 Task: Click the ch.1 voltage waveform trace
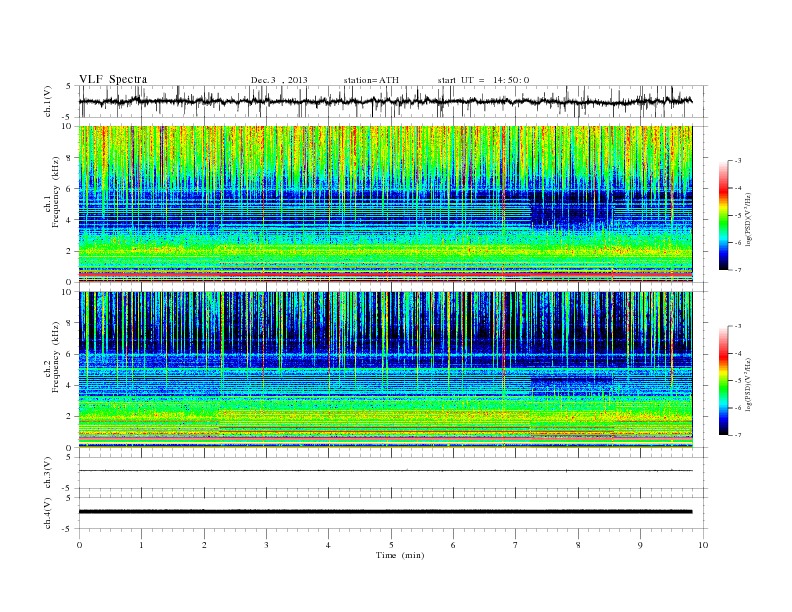click(x=385, y=101)
